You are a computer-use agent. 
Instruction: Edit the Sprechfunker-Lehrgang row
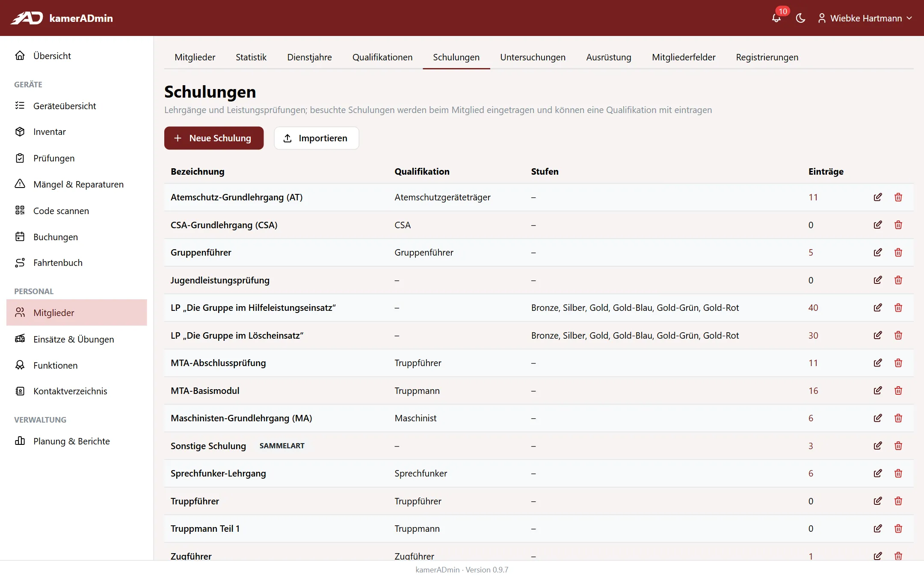tap(878, 474)
